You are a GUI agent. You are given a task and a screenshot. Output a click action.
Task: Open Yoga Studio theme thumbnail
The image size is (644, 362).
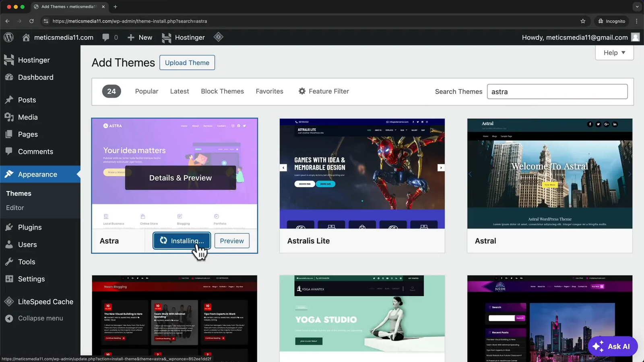coord(362,319)
